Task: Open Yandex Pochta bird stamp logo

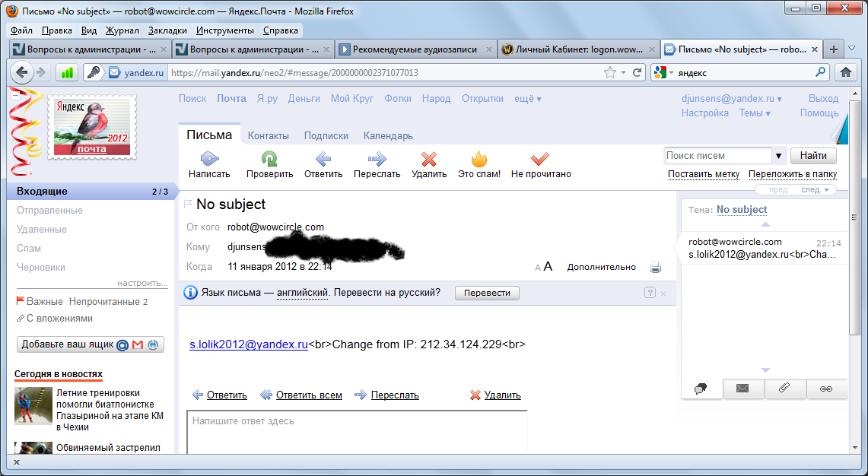Action: coord(92,127)
